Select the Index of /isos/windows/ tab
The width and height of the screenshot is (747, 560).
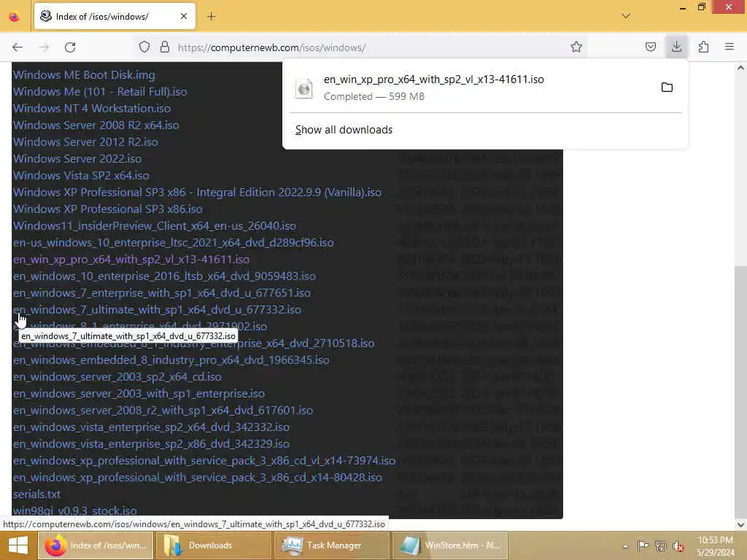tap(115, 17)
